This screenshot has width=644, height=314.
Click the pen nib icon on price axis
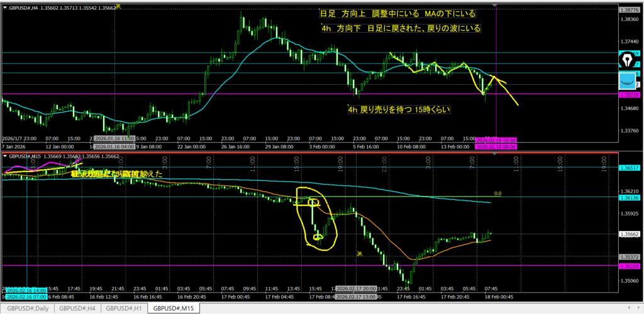pos(628,60)
